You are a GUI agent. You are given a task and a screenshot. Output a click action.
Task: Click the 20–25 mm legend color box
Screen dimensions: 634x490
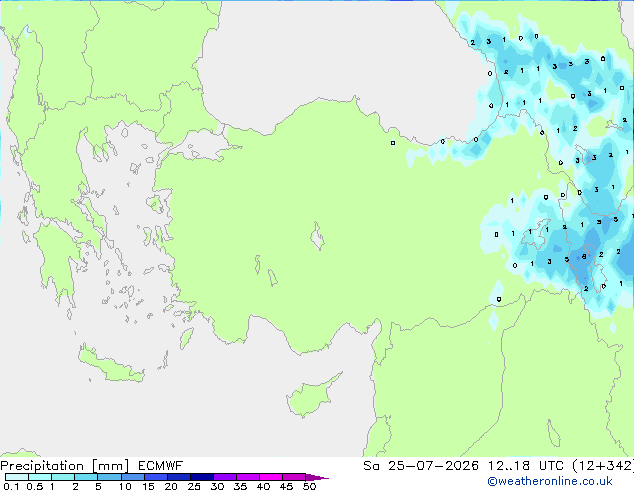point(178,477)
